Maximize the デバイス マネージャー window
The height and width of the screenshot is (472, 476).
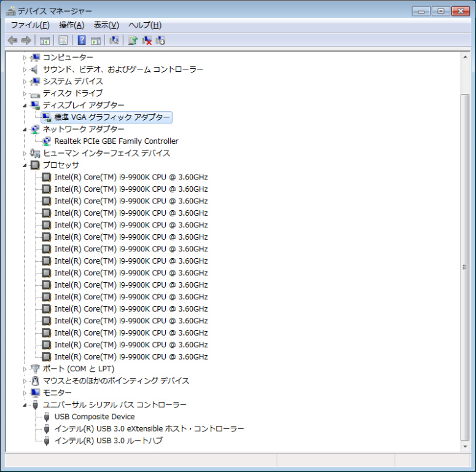(x=441, y=11)
